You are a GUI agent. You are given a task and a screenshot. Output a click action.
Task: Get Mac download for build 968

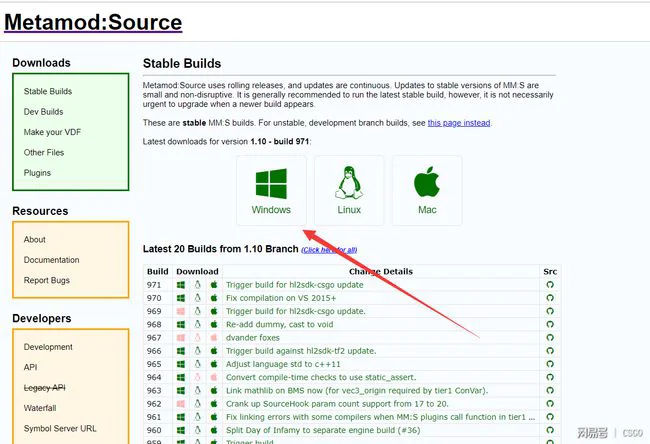pyautogui.click(x=214, y=325)
